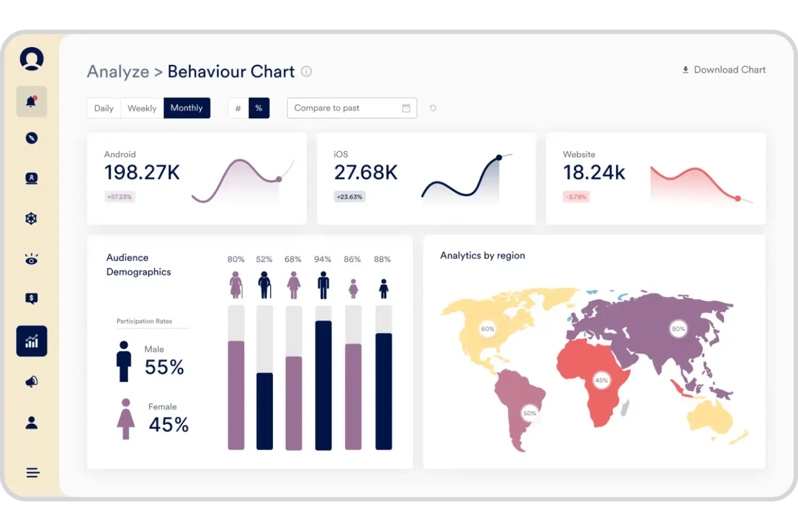Click Download Chart button

tap(724, 70)
